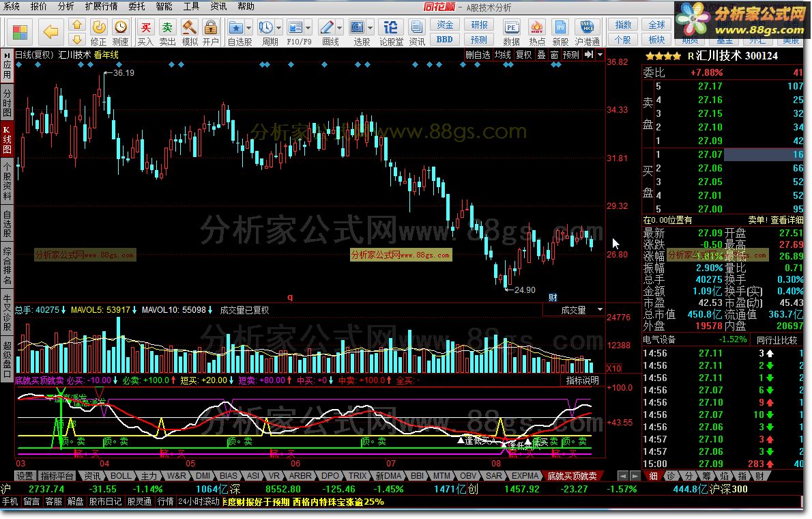812x519 pixels.
Task: Expand the 周期 period dropdown arrow
Action: 279,27
